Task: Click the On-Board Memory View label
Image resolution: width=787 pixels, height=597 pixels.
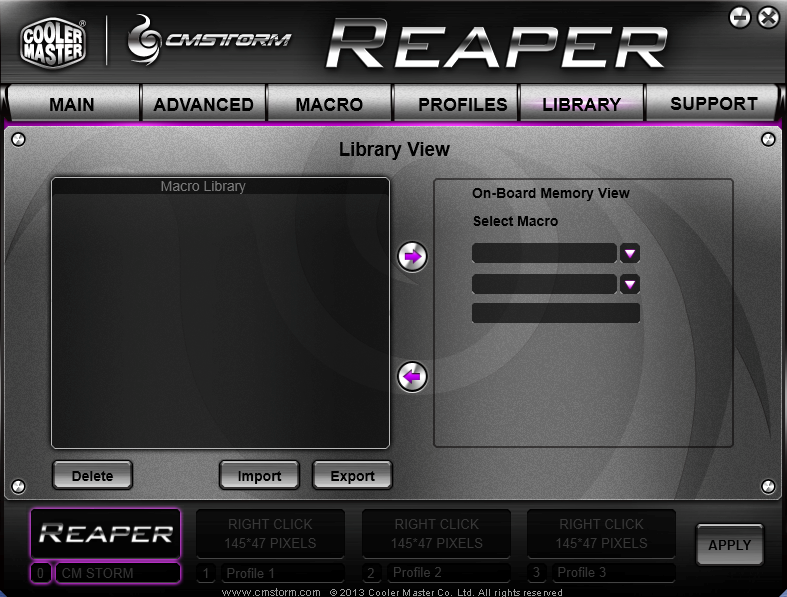Action: [x=551, y=193]
